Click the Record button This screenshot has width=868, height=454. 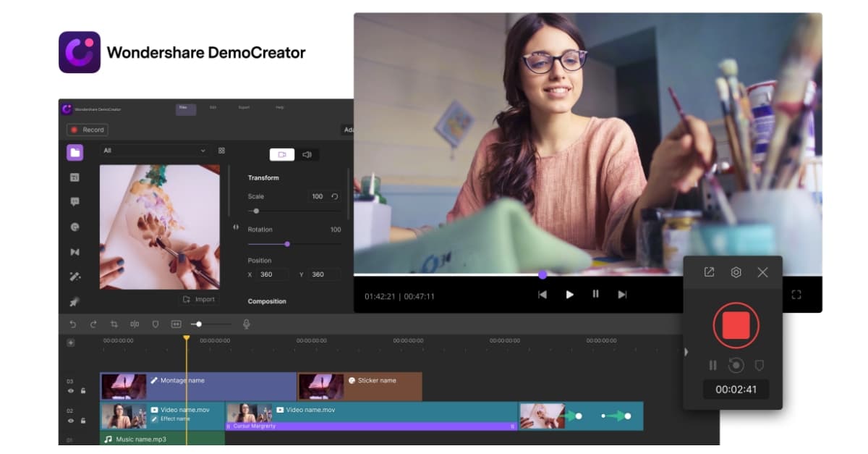(x=88, y=130)
